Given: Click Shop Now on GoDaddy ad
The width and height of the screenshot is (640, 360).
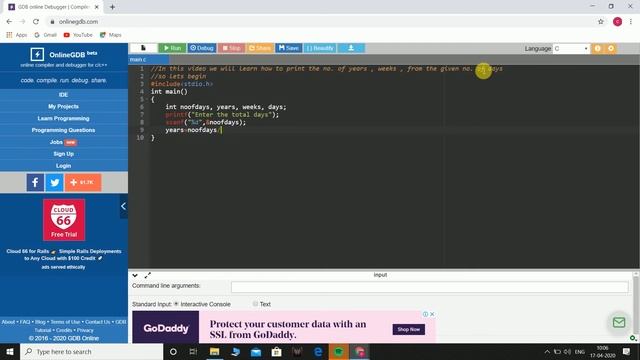Looking at the screenshot, I should pos(409,329).
